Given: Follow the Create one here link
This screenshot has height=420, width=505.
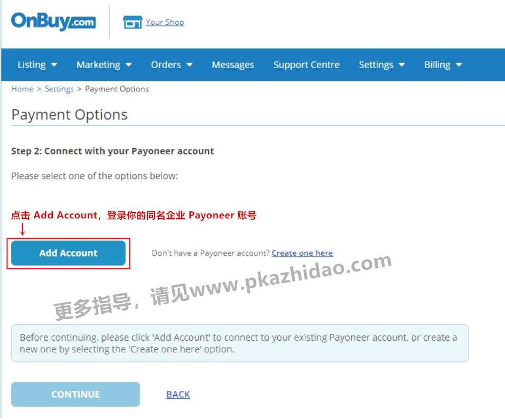Looking at the screenshot, I should click(302, 253).
